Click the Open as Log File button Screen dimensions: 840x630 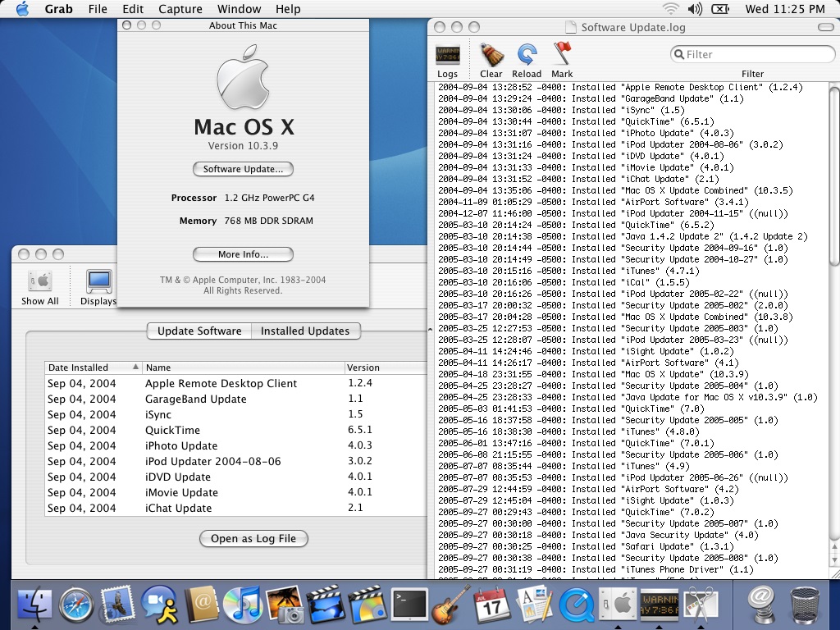tap(253, 538)
